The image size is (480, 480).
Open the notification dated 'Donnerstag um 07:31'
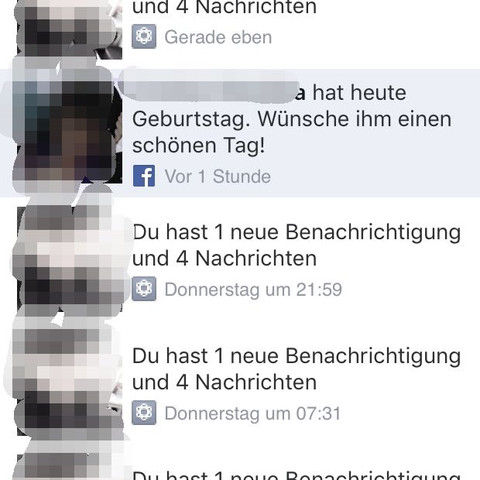click(240, 383)
